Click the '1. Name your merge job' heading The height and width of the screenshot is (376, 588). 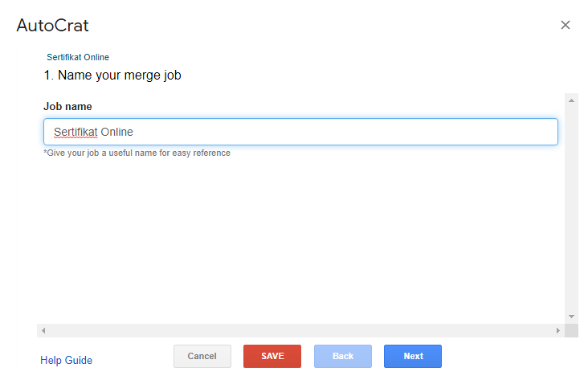[112, 76]
